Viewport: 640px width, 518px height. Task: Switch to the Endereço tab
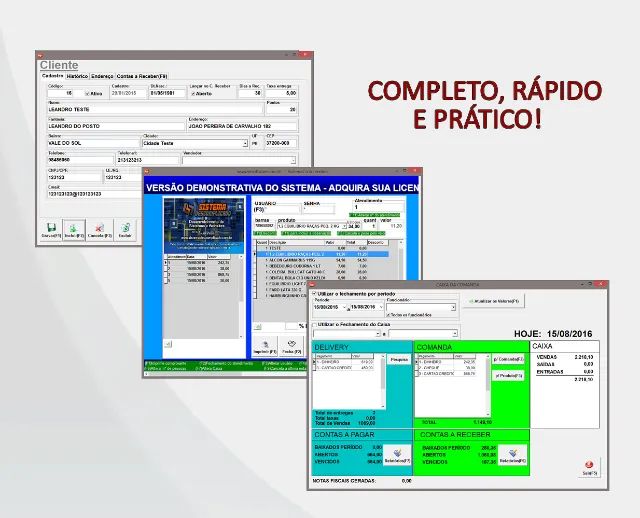coord(102,76)
